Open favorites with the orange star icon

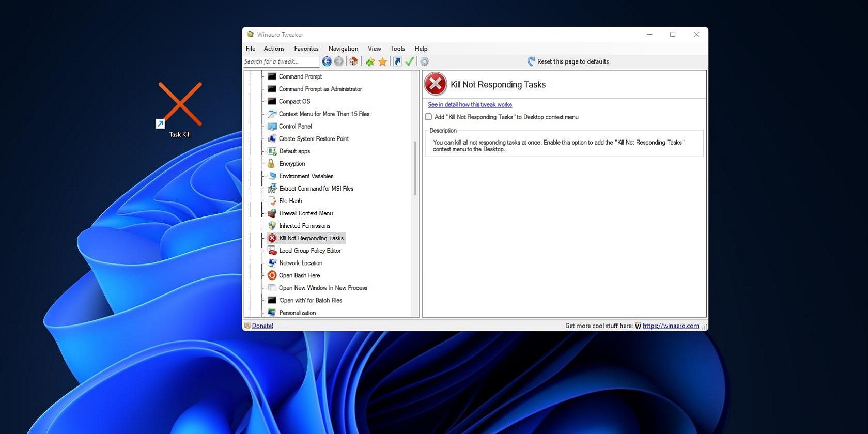(x=382, y=62)
